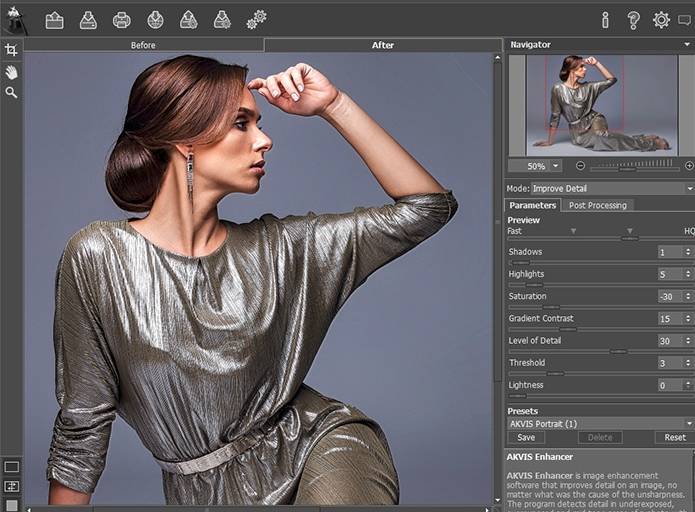The image size is (695, 512).
Task: Open an image file from toolbar
Action: [x=55, y=19]
